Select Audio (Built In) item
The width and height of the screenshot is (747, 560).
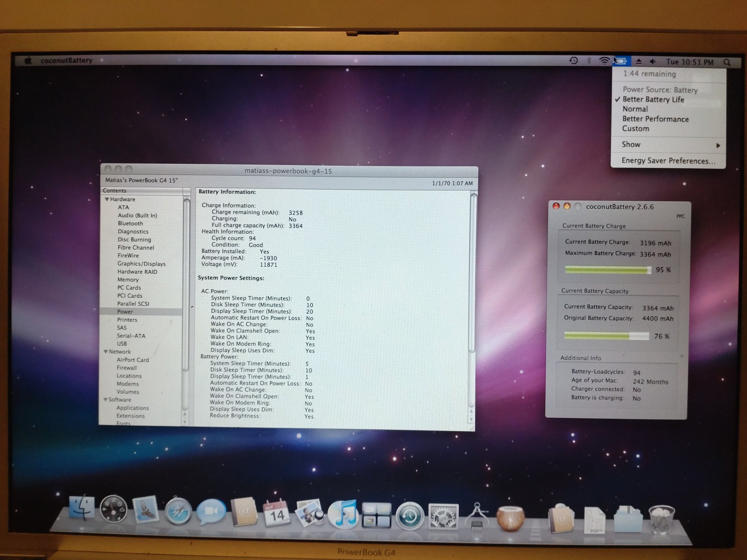click(x=137, y=215)
